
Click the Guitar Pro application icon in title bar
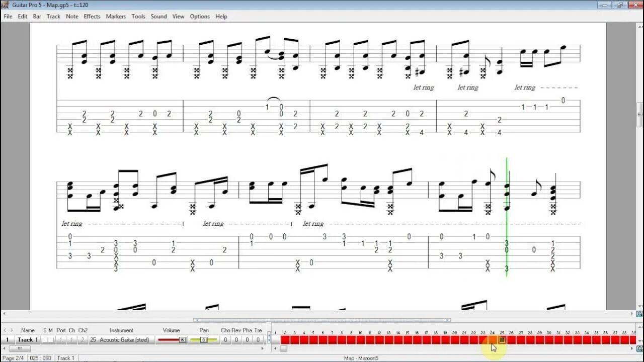point(6,5)
